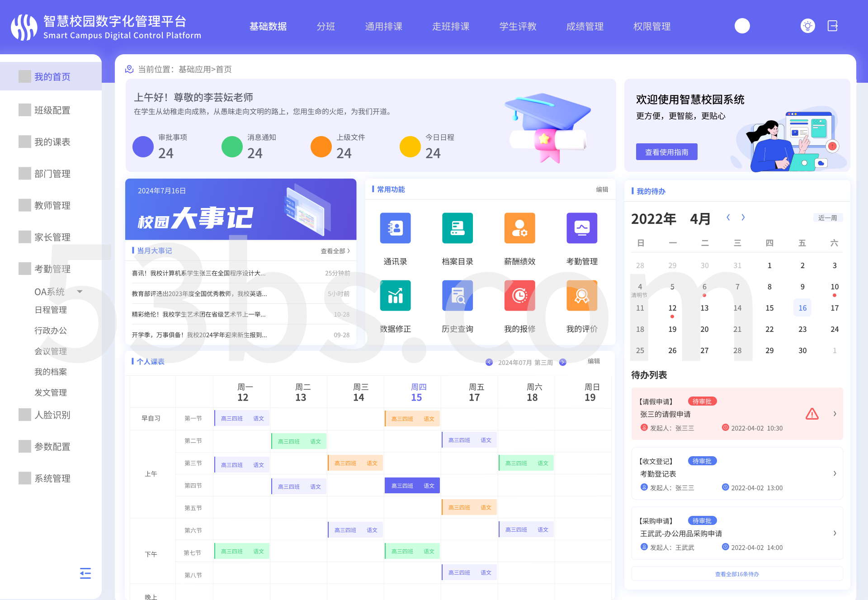868x600 pixels.
Task: Click the orange 上级文件 circle
Action: point(321,146)
